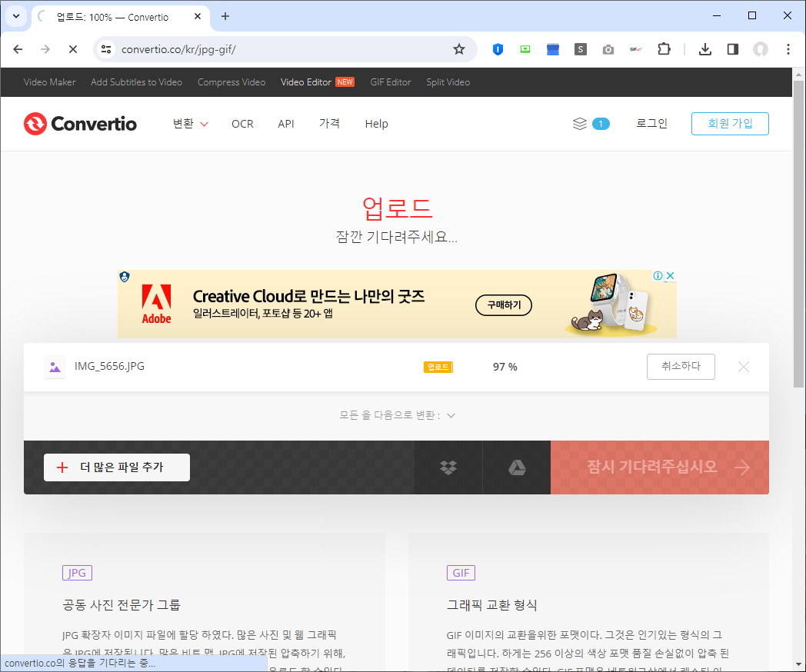The height and width of the screenshot is (672, 806).
Task: Cancel the upload with 취소하다
Action: [x=680, y=367]
